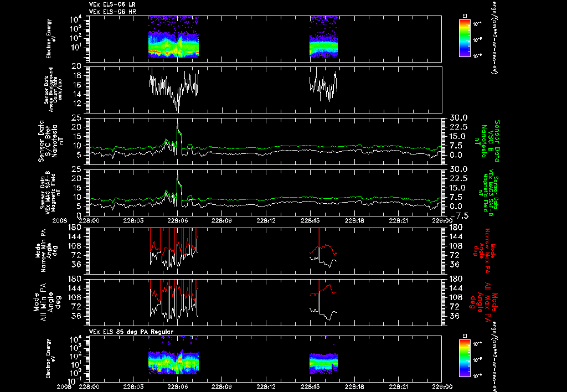567x392 pixels.
Task: Click white "VEx MAG SAF-B Magnetic Field" label
Action: (50, 192)
